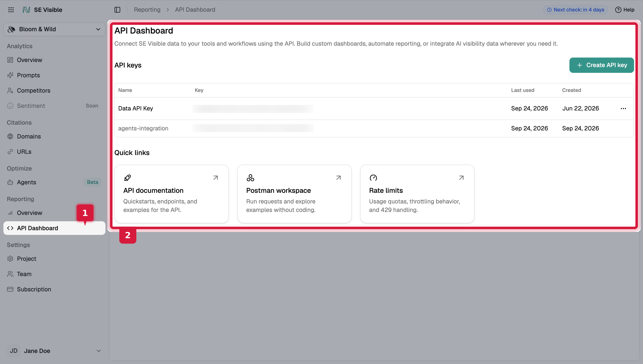
Task: Click the API documentation external arrow icon
Action: (x=215, y=178)
